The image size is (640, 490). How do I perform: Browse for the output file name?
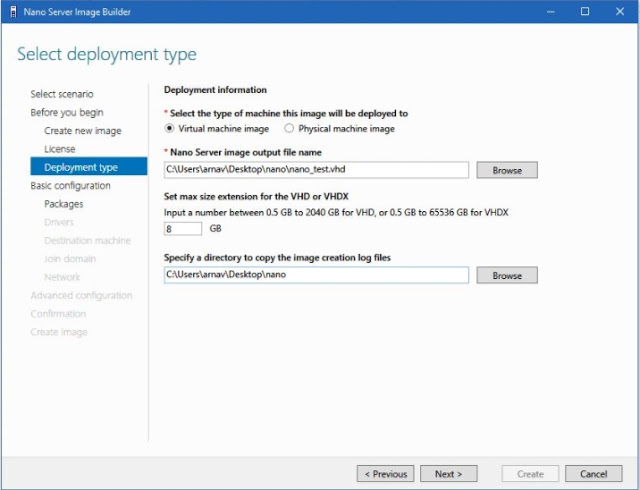pos(507,170)
